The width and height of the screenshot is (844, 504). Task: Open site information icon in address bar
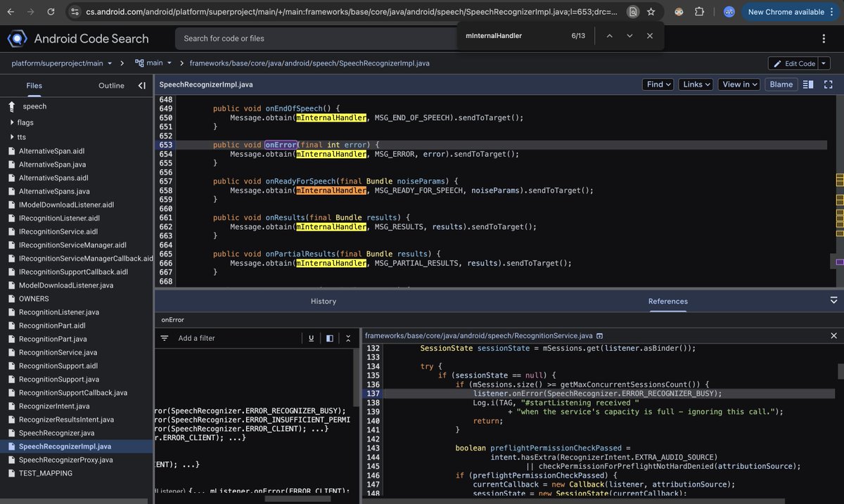[75, 12]
